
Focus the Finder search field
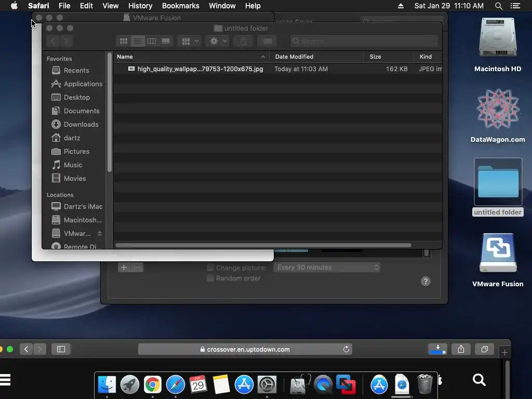tap(364, 41)
